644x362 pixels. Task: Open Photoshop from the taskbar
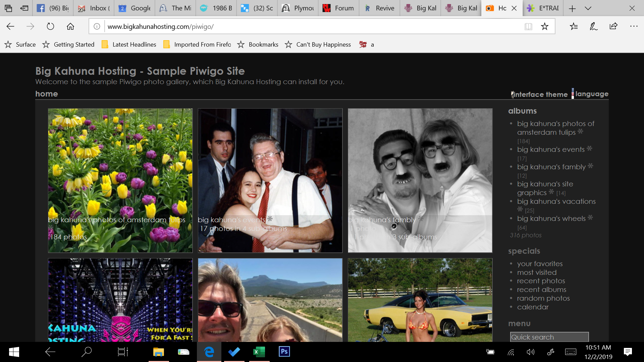284,352
